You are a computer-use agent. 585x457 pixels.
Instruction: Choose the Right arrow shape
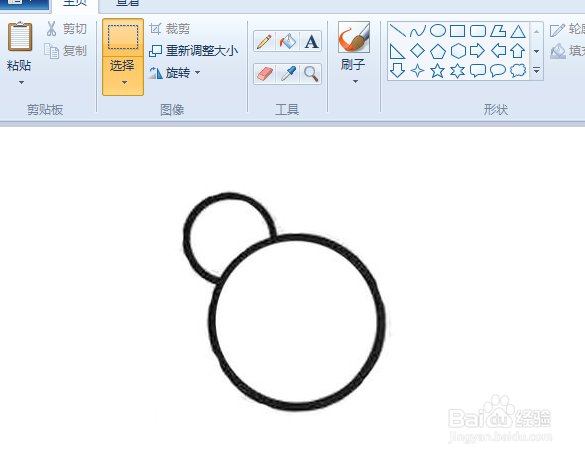coord(478,51)
